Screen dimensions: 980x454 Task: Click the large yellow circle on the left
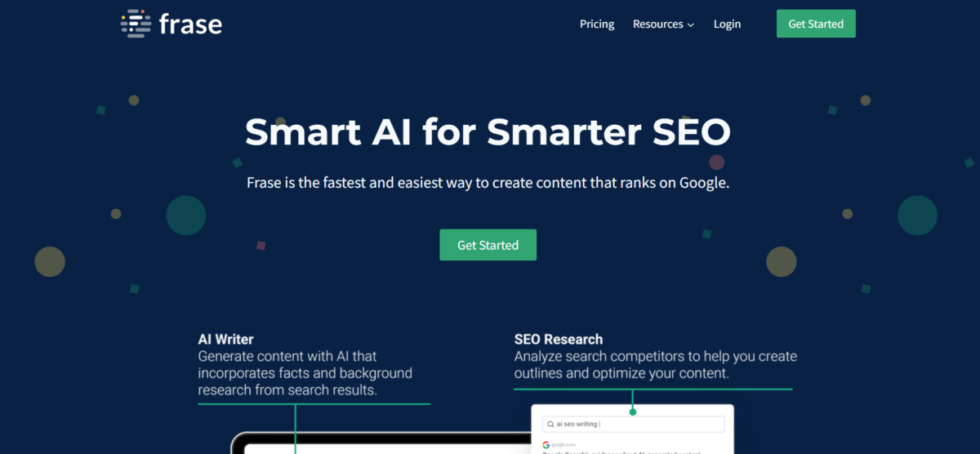[50, 261]
